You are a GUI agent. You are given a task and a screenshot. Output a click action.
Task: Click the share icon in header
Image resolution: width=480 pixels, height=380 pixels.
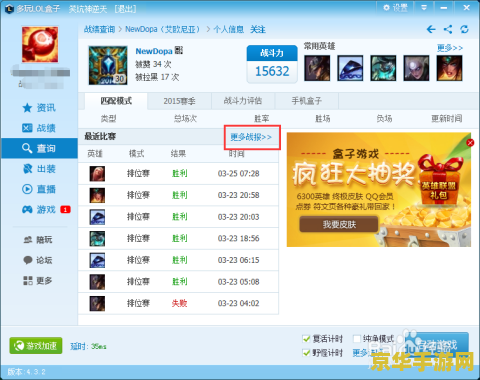click(448, 29)
